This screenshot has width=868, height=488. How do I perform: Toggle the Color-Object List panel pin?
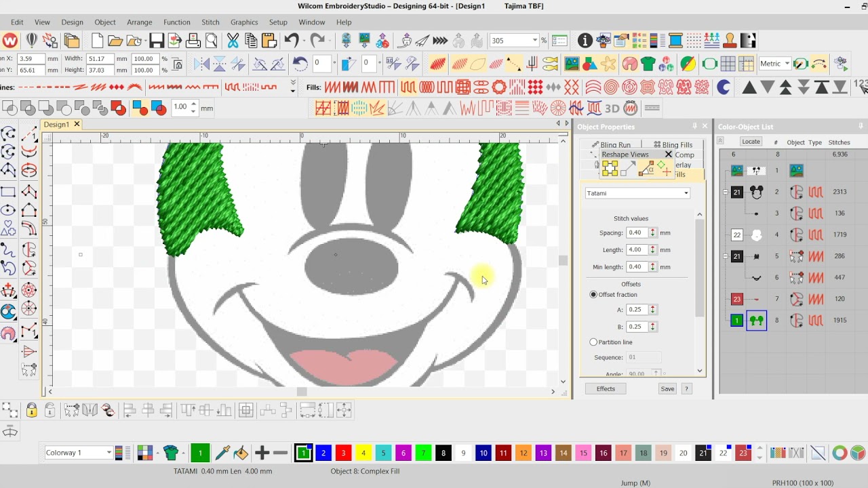[x=861, y=127]
